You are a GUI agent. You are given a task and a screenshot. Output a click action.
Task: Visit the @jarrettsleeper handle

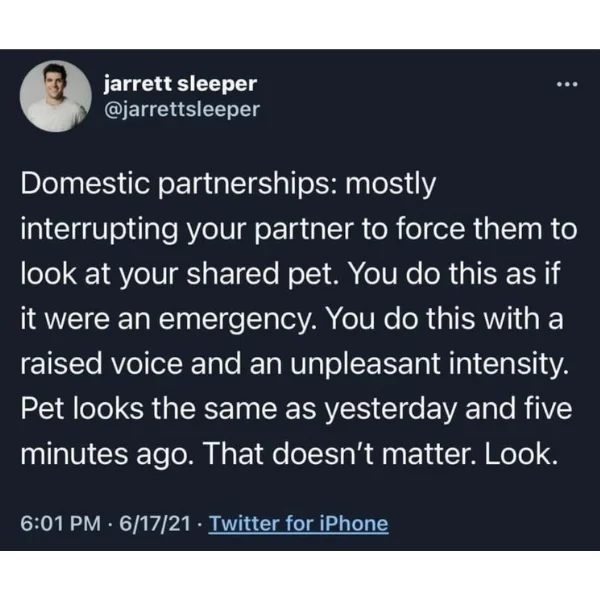[x=182, y=109]
